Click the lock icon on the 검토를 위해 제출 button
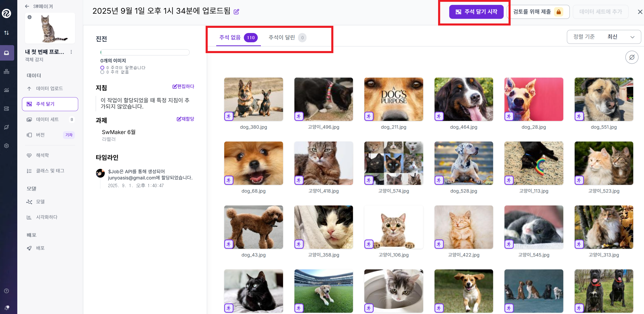This screenshot has height=314, width=644. pos(559,12)
